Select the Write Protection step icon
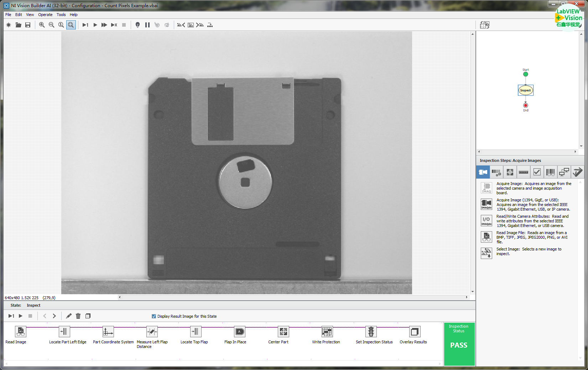The image size is (588, 370). pyautogui.click(x=327, y=332)
